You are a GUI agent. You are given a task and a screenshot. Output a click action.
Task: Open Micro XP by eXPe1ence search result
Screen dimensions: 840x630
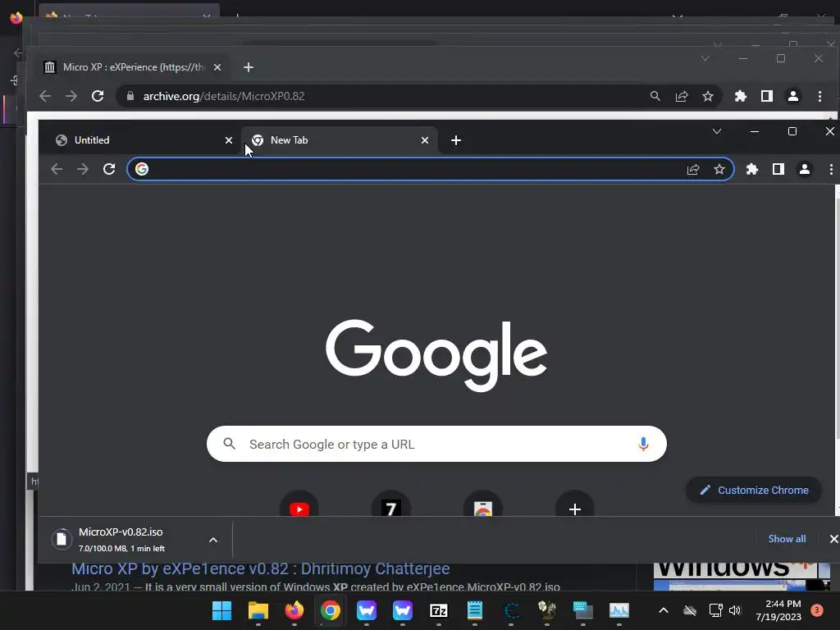pos(260,569)
